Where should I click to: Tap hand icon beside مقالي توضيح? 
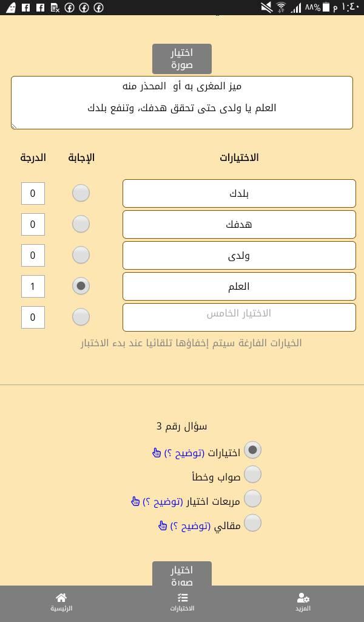[163, 525]
